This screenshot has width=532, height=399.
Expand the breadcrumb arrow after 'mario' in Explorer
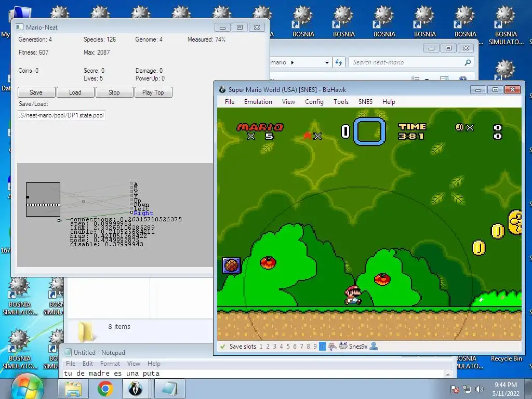(x=292, y=62)
